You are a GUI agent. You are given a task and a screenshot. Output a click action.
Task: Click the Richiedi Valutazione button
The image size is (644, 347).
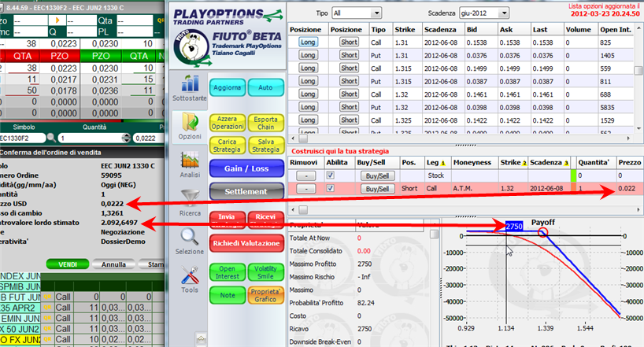pos(246,243)
